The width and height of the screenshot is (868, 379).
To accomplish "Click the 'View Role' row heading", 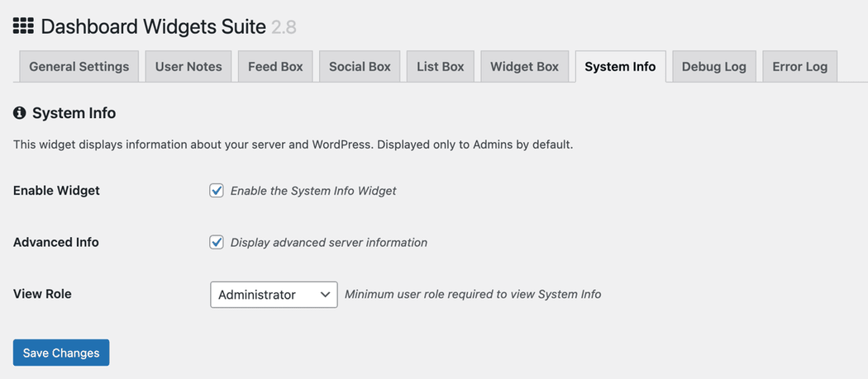I will coord(42,294).
